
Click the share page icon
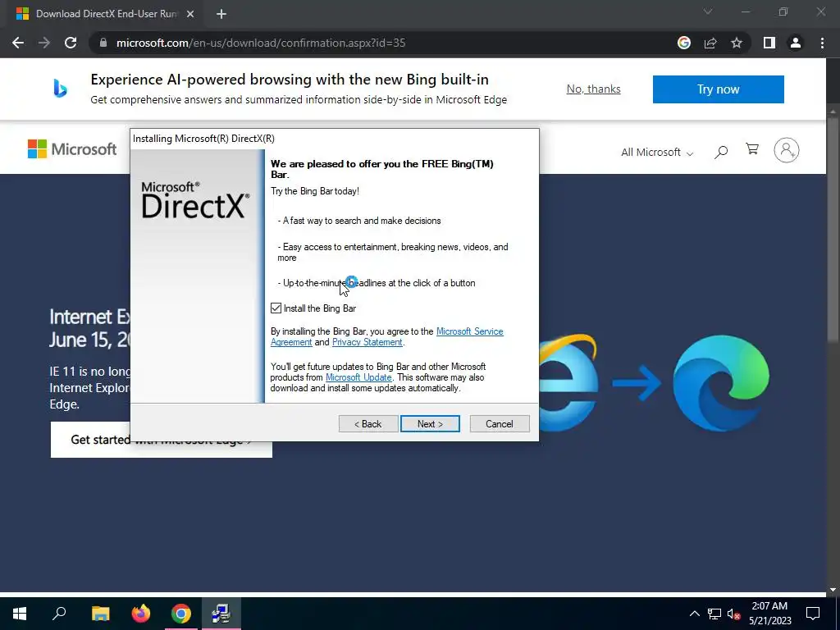click(x=710, y=43)
